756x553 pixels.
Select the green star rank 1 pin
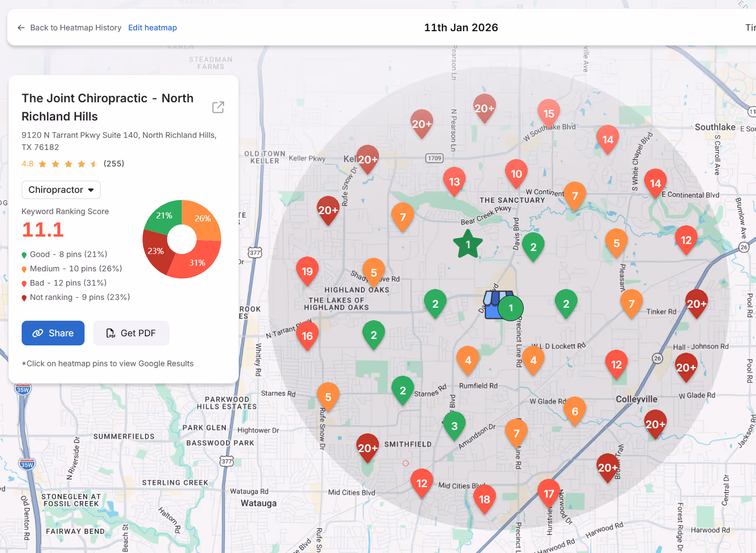coord(468,244)
